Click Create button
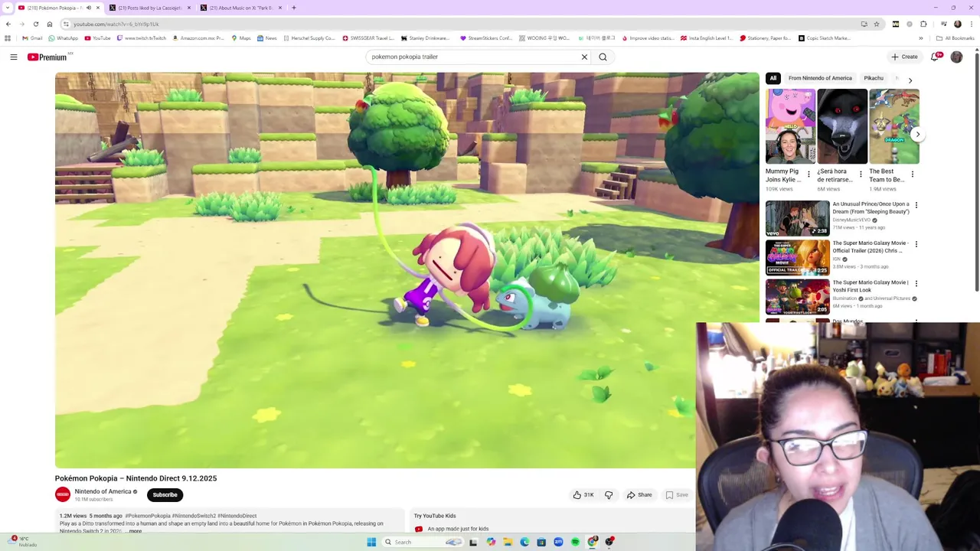This screenshot has height=551, width=980. (x=904, y=57)
